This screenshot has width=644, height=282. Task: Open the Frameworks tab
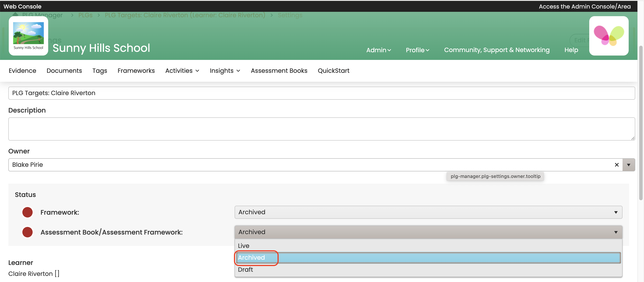(136, 71)
